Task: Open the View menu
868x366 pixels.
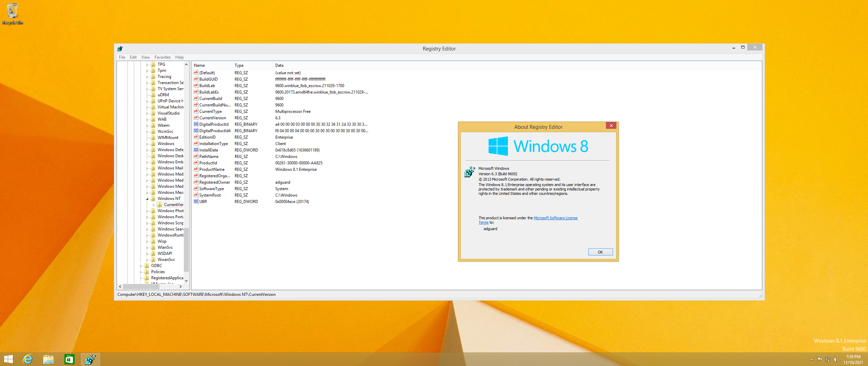Action: point(145,57)
